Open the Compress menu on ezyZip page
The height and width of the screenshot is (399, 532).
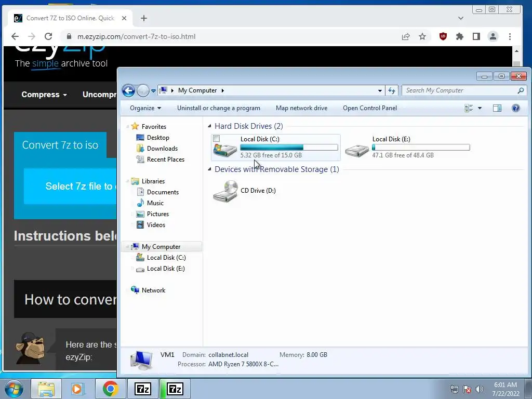tap(44, 95)
